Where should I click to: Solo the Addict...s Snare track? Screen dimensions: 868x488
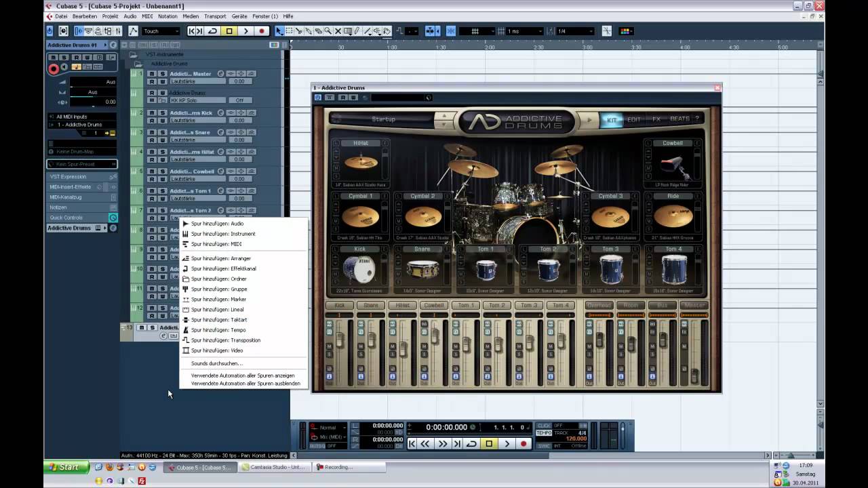point(163,132)
